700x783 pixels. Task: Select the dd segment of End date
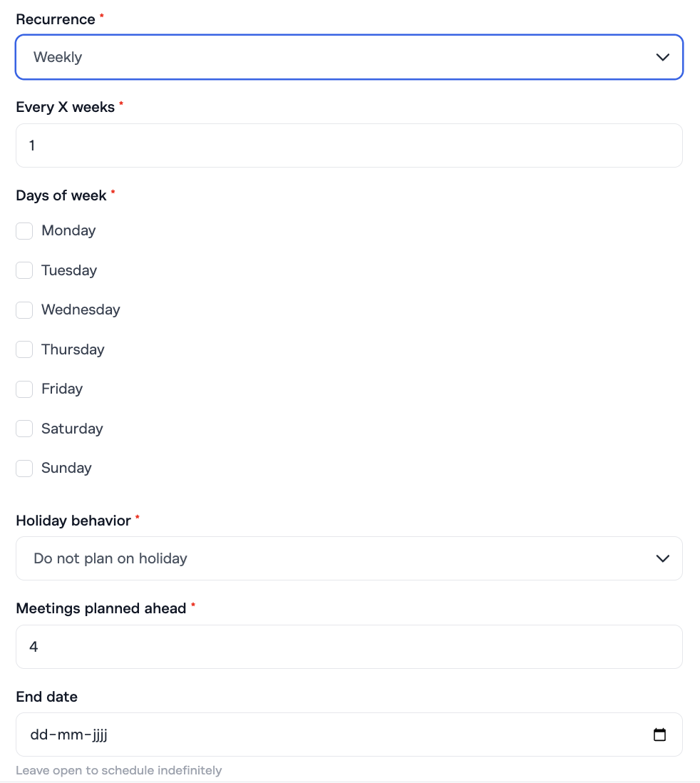coord(38,735)
